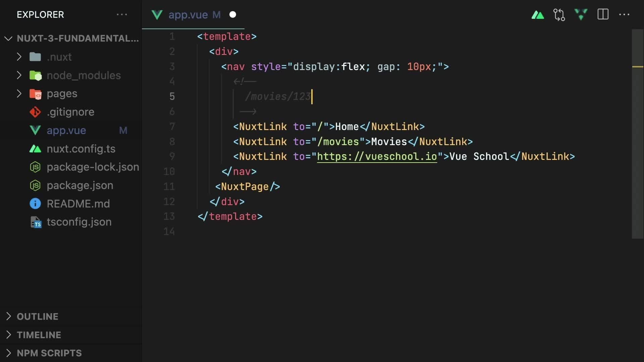The height and width of the screenshot is (362, 644).
Task: Open the source control changes icon
Action: (559, 15)
